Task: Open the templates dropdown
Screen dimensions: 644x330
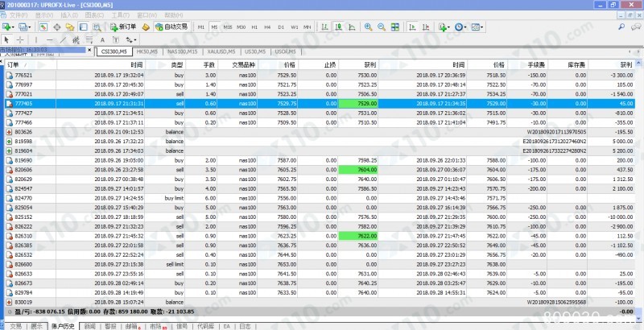Action: [477, 27]
